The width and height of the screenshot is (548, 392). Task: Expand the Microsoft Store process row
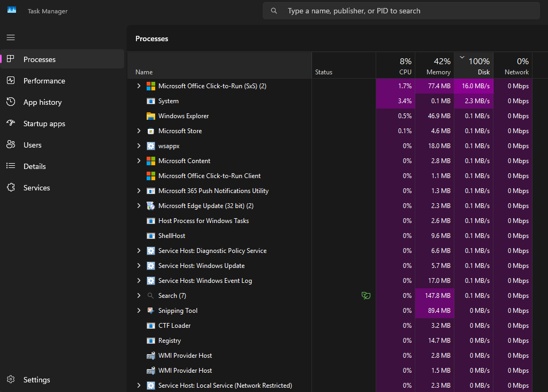coord(139,131)
